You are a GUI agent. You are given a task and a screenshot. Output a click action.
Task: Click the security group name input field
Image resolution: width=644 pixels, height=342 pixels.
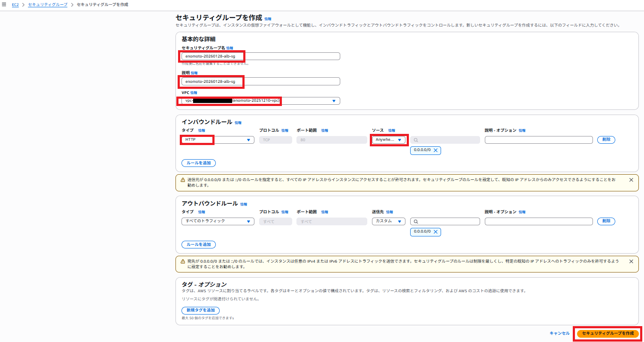click(x=260, y=56)
